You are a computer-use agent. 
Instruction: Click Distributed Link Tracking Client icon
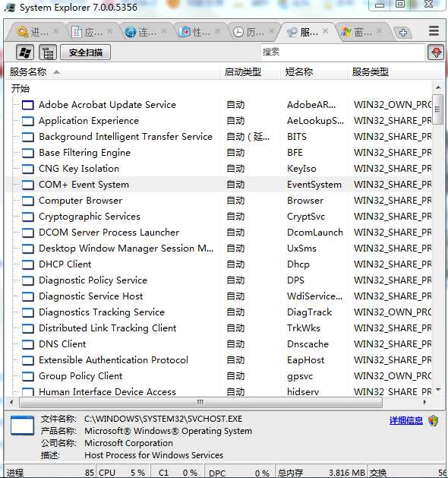(x=27, y=328)
